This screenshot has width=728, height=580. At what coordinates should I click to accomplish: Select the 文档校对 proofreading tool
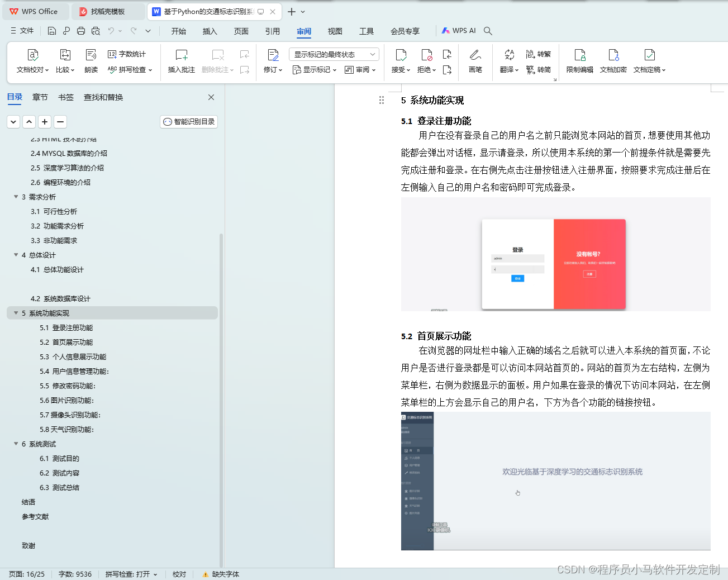click(32, 61)
